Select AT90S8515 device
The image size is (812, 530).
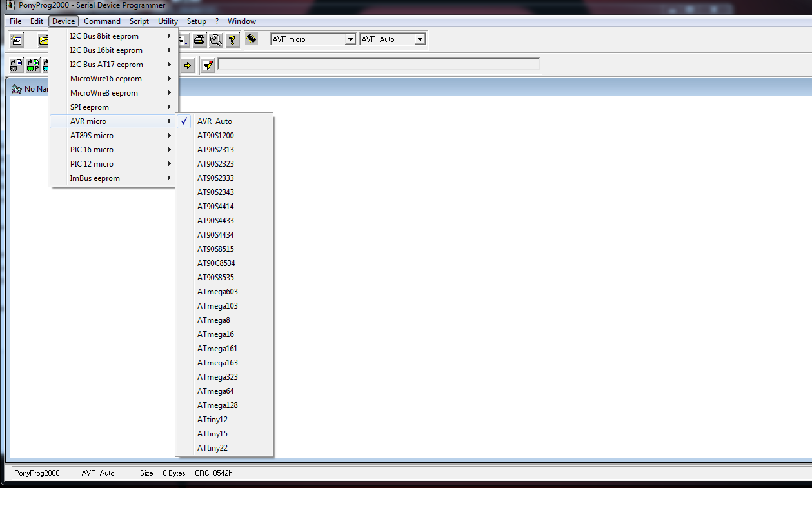pyautogui.click(x=224, y=249)
